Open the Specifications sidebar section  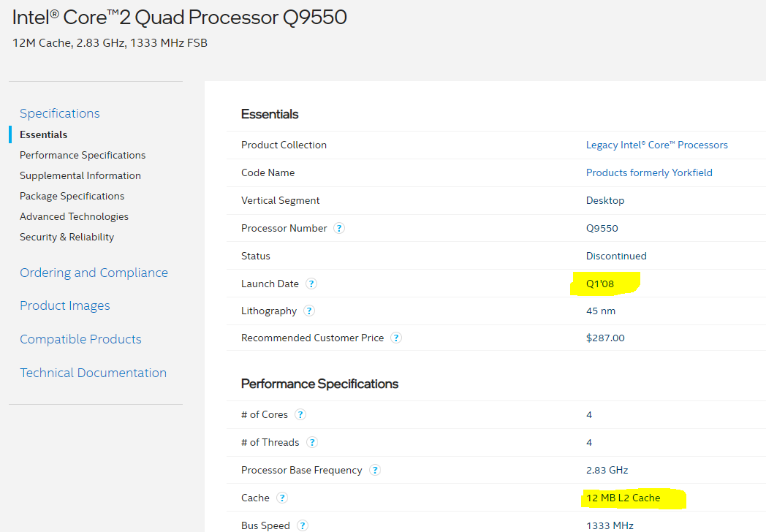(x=60, y=113)
